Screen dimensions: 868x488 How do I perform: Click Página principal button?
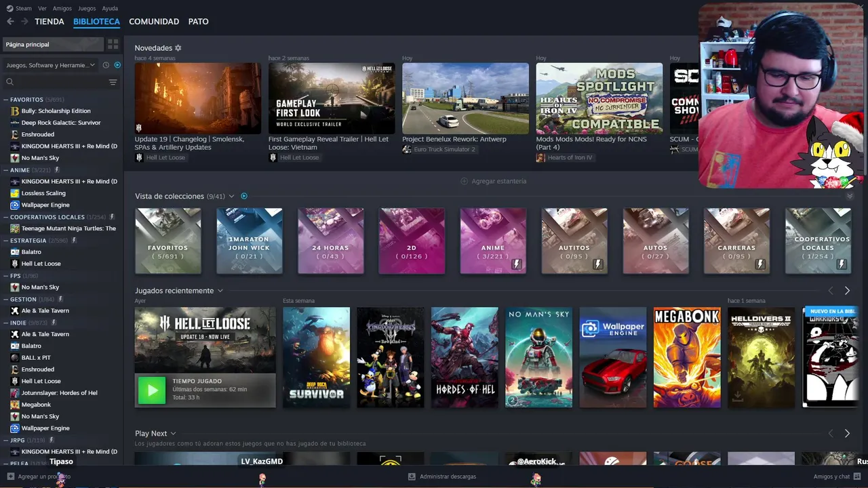(53, 44)
